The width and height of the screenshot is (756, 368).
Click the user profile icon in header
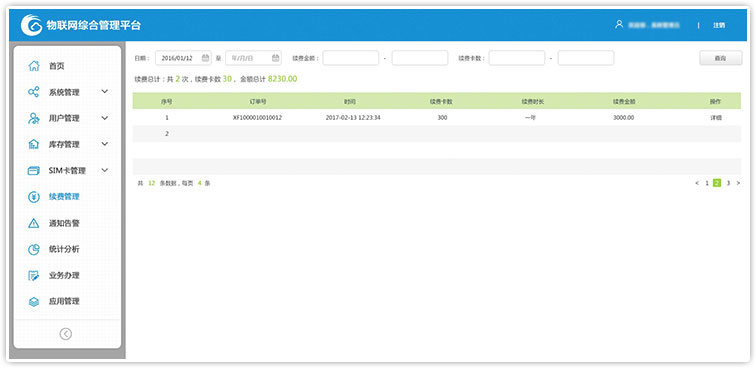619,25
